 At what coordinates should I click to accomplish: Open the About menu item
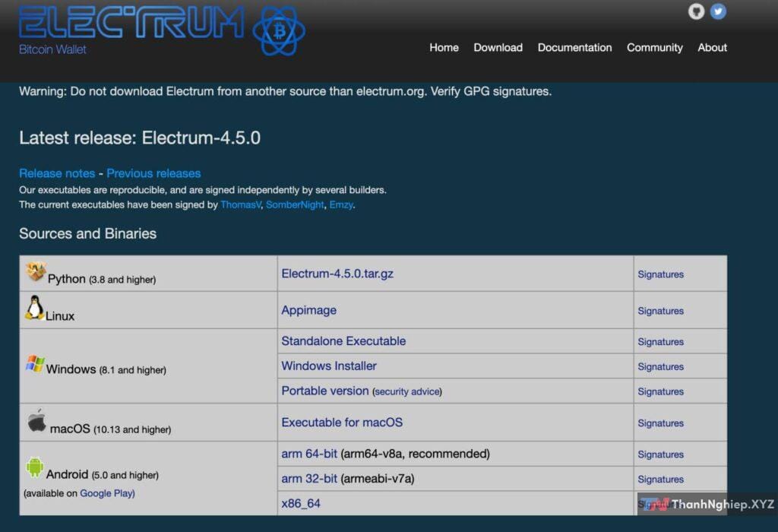[x=712, y=48]
